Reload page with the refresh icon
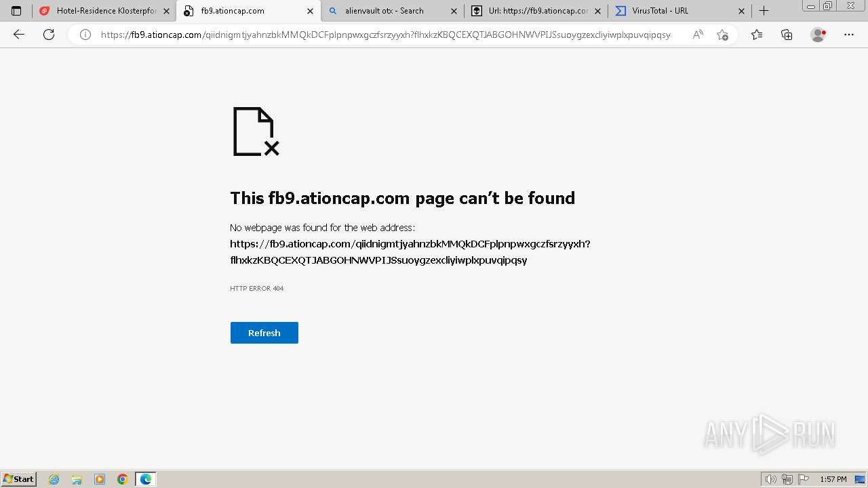This screenshot has height=488, width=868. pyautogui.click(x=49, y=35)
